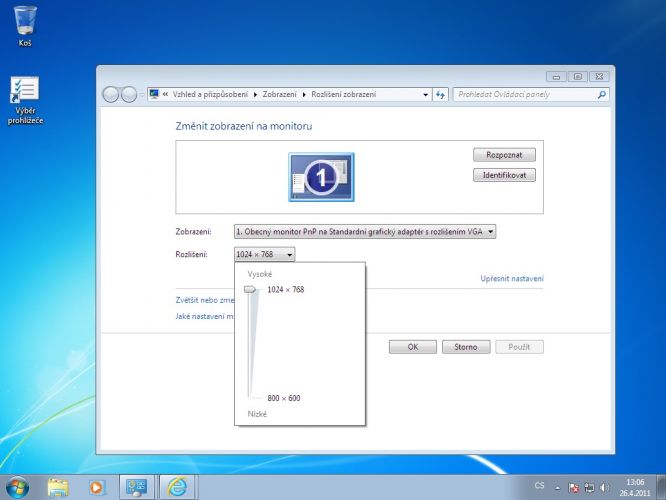The height and width of the screenshot is (500, 666).
Task: Open the address bar history dropdown
Action: [426, 95]
